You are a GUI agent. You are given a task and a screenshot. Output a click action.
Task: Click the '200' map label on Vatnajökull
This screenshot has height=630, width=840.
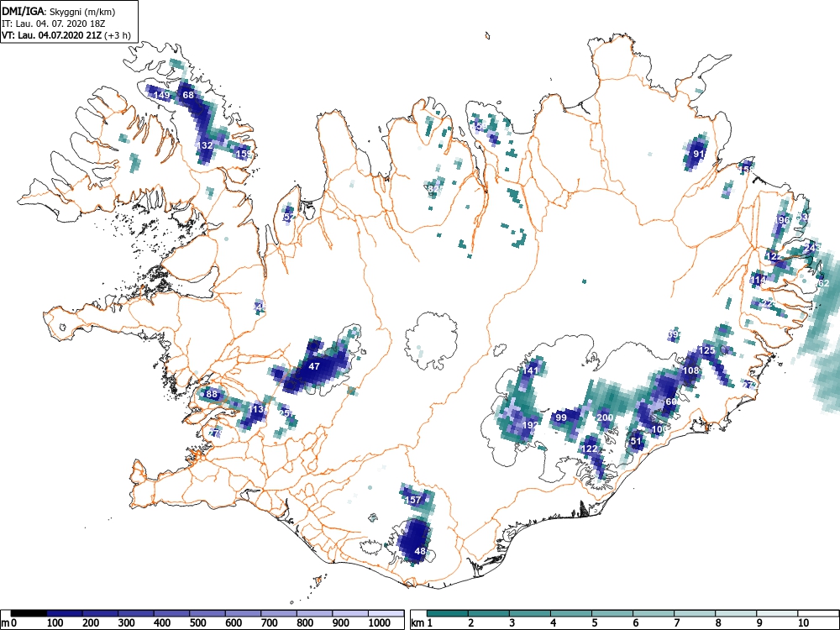605,417
